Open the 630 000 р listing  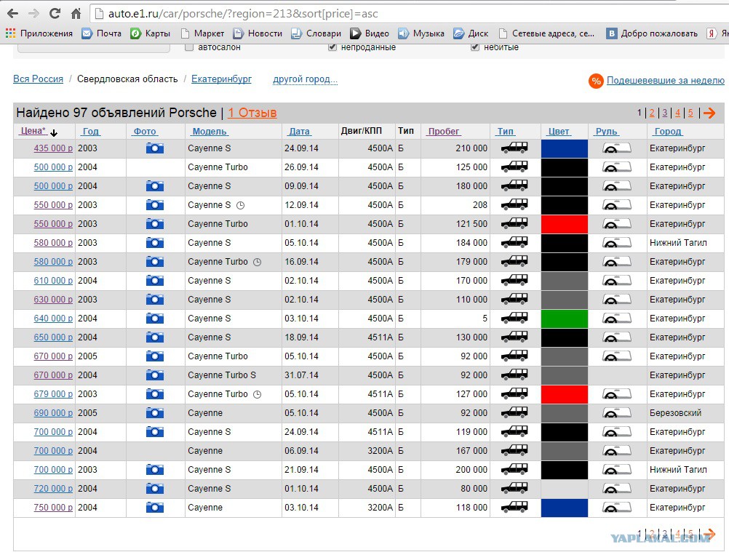coord(53,300)
